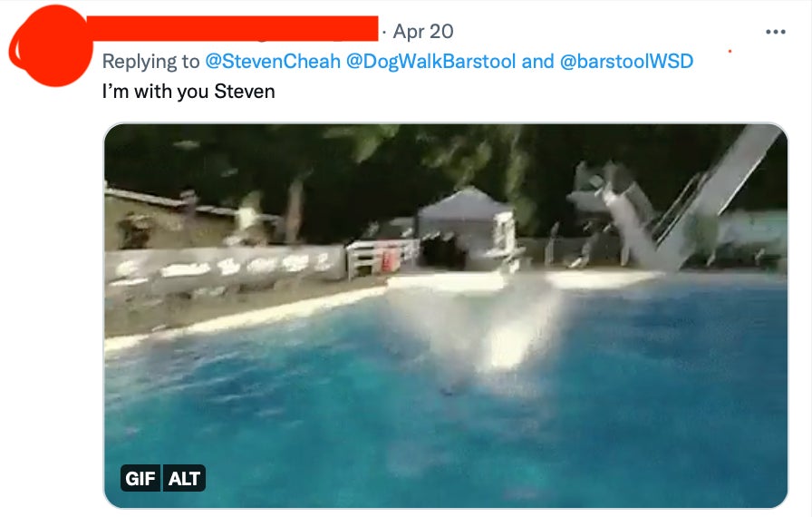Open the red-covered profile avatar
Image resolution: width=812 pixels, height=517 pixels.
pyautogui.click(x=50, y=45)
